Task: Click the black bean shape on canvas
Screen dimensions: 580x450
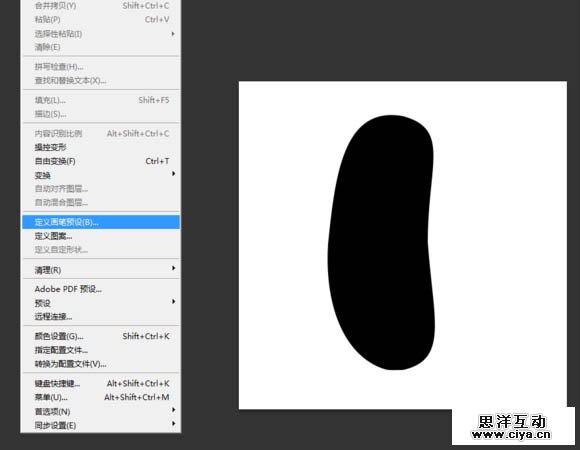Action: [381, 242]
